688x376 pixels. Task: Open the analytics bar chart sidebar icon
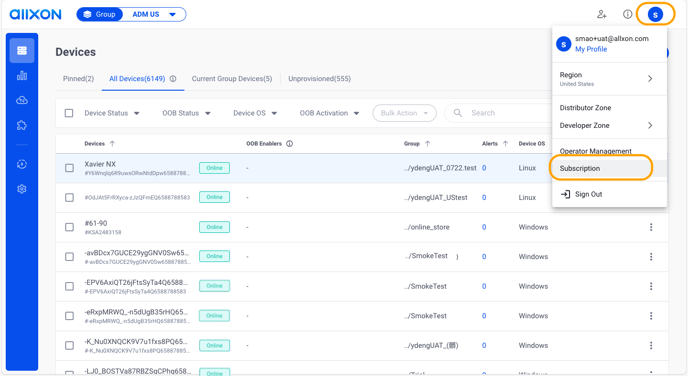click(22, 76)
